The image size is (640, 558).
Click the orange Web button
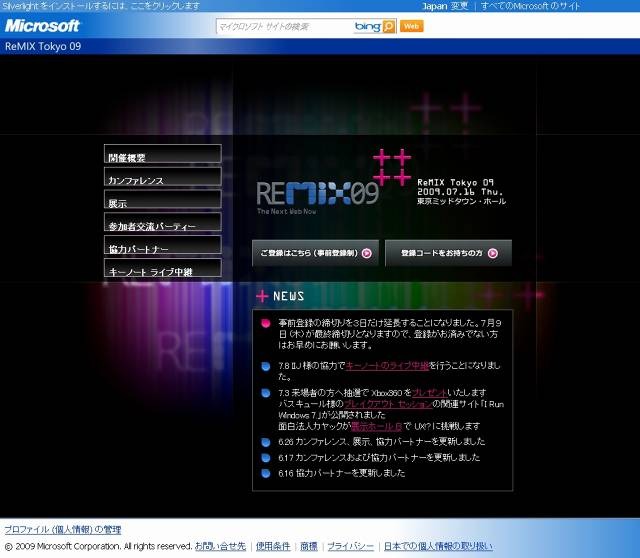(x=411, y=26)
